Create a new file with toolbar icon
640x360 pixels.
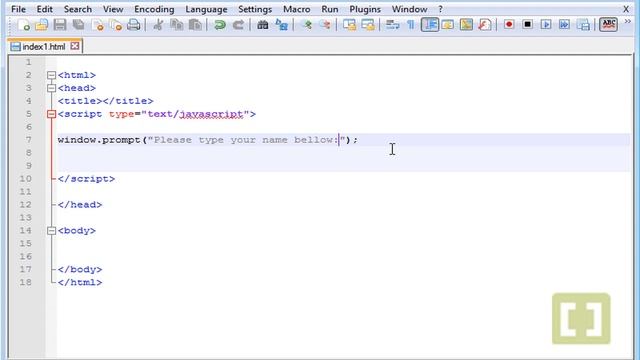point(23,25)
